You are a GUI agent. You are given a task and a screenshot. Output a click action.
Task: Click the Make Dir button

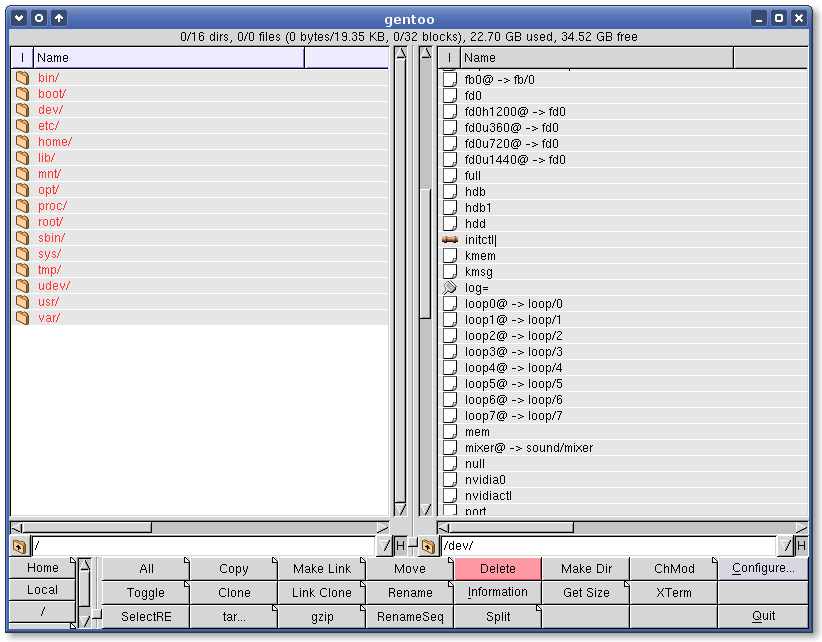point(586,569)
